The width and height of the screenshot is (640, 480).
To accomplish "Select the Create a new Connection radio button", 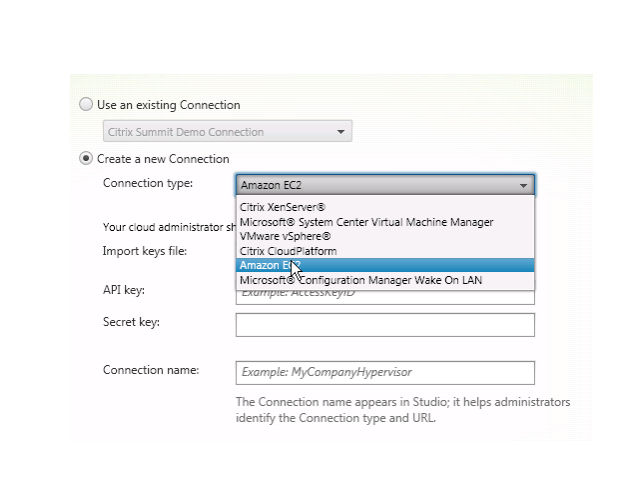I will [86, 158].
